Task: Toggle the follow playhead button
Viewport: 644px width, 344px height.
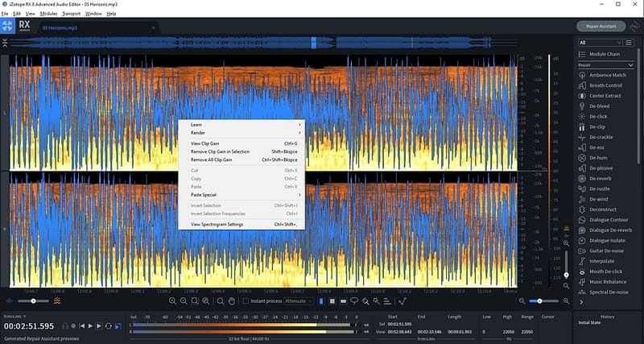Action: [x=118, y=326]
